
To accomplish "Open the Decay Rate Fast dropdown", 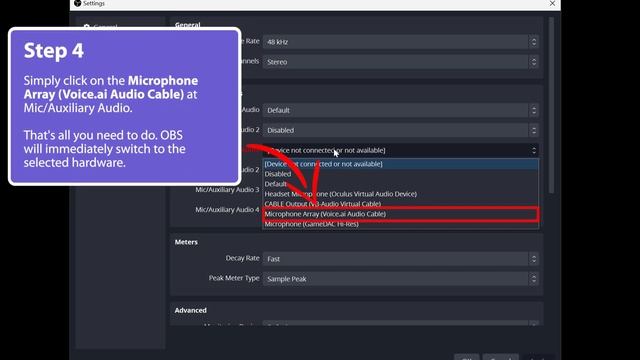I will click(400, 259).
